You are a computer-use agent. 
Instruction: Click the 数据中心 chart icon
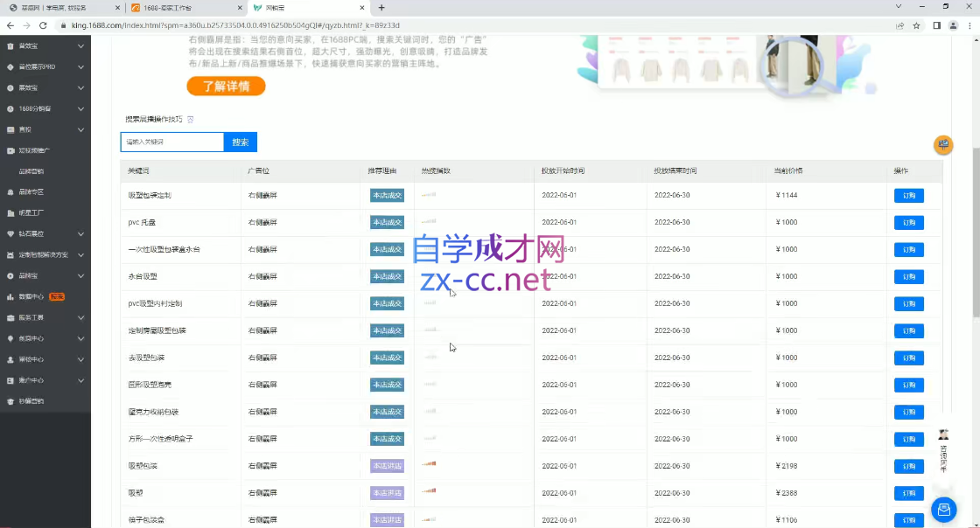pyautogui.click(x=10, y=296)
